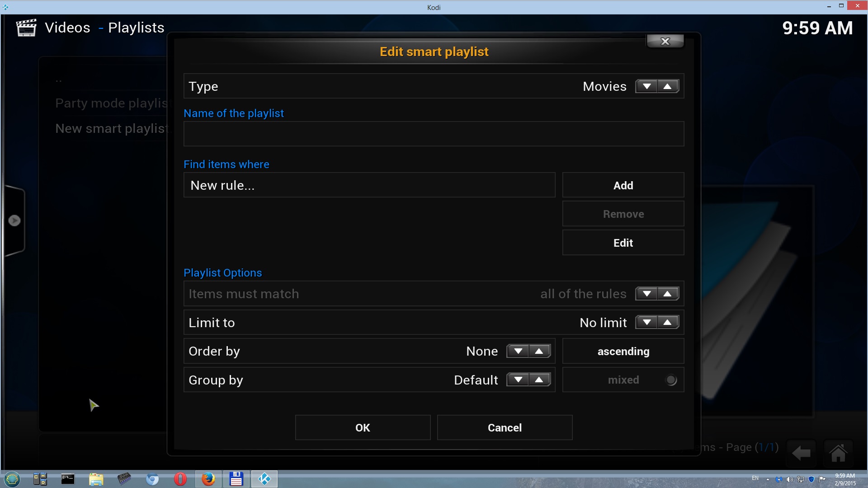The width and height of the screenshot is (868, 488).
Task: Click the Name of the playlist field
Action: tap(434, 134)
